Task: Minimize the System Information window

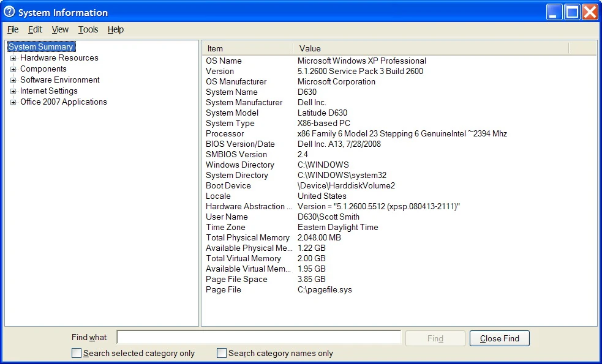Action: 553,12
